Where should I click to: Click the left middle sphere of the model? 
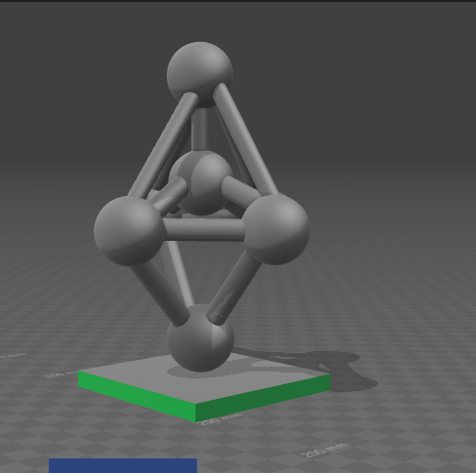coord(129,231)
